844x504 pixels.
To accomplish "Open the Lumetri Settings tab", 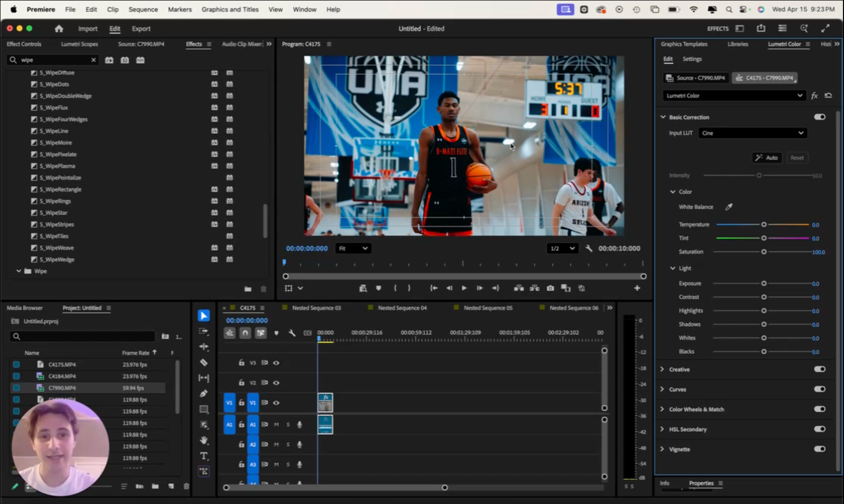I will 692,59.
